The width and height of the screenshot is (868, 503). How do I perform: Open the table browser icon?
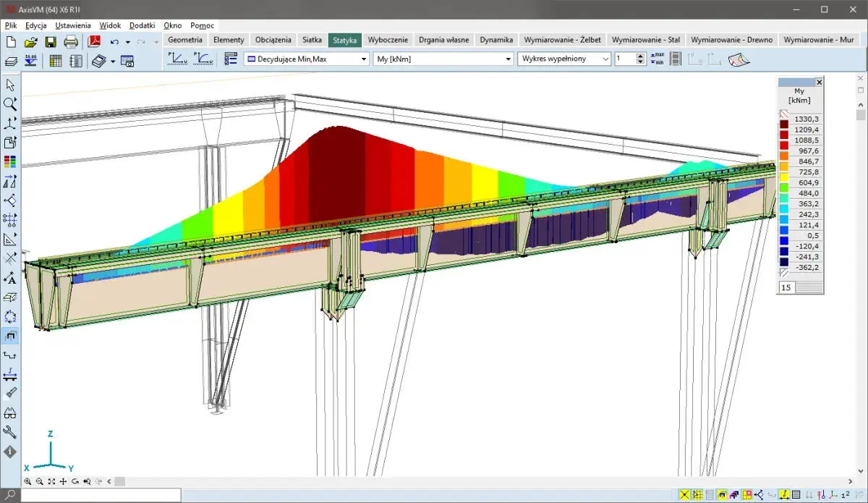click(56, 61)
